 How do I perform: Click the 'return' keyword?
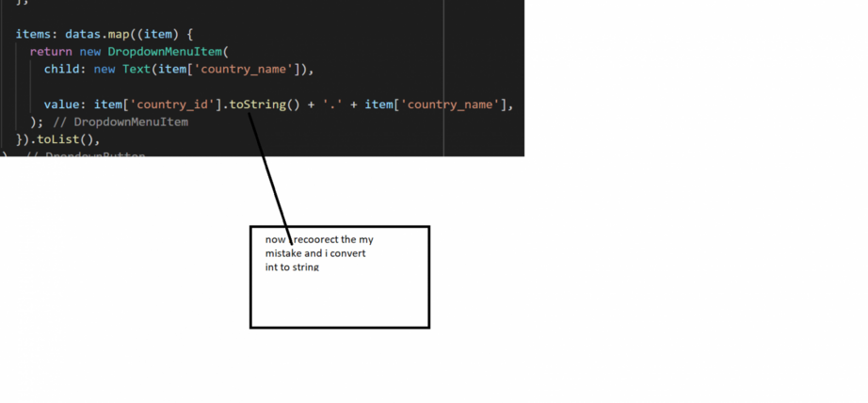[51, 52]
